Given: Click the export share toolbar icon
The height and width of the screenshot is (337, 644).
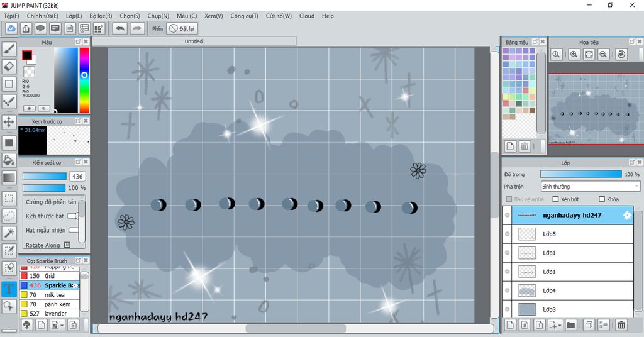Looking at the screenshot, I should [26, 29].
